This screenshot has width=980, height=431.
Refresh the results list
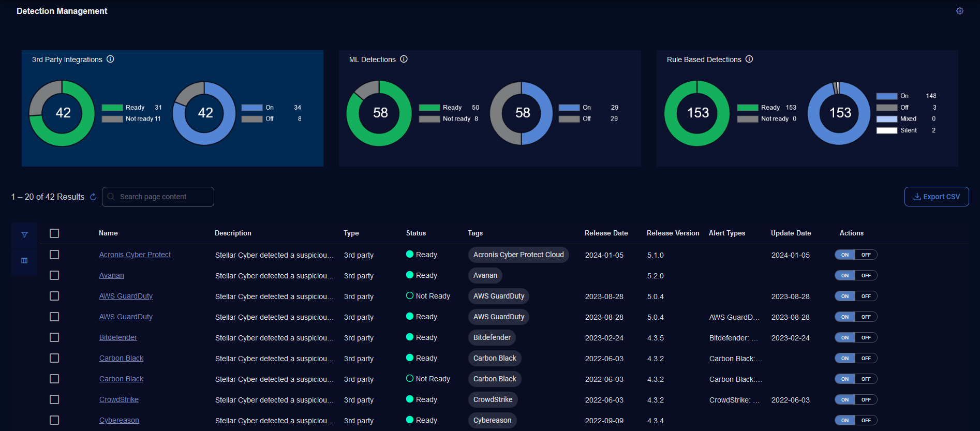coord(93,197)
